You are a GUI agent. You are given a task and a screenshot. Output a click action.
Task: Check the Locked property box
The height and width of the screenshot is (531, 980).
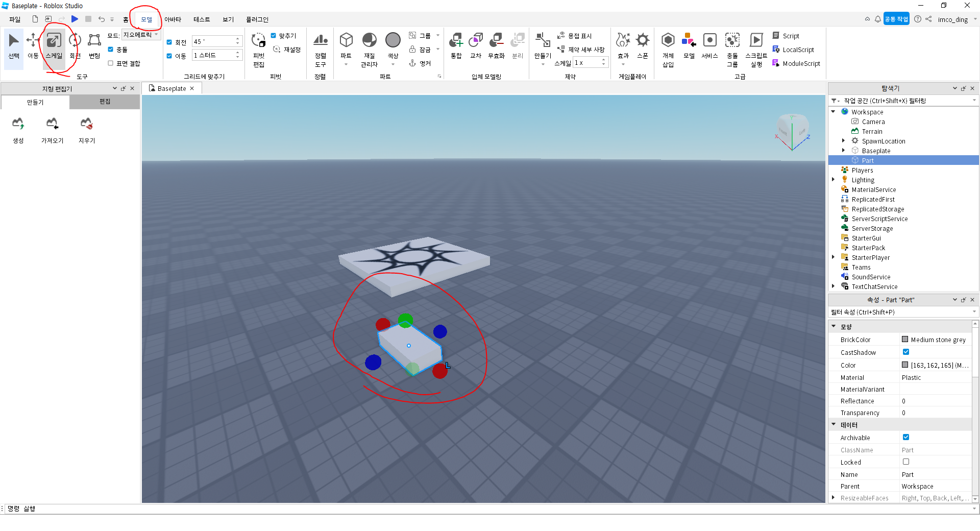point(906,462)
